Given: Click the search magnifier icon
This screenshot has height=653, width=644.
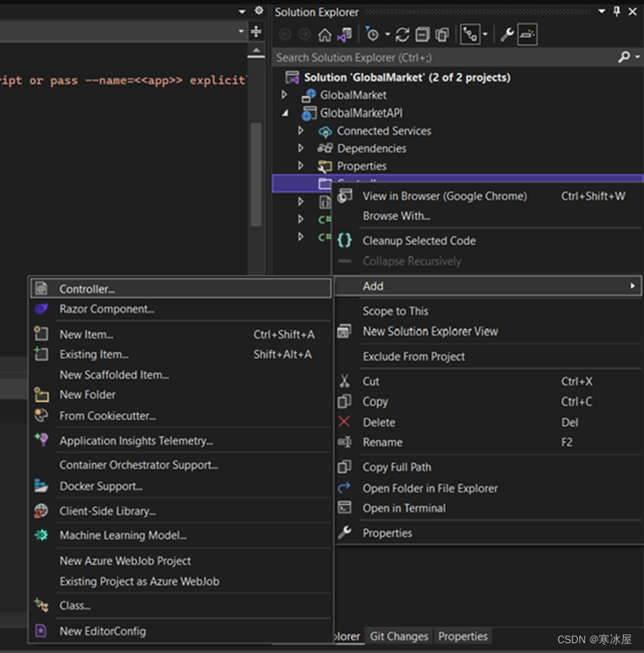Looking at the screenshot, I should (x=624, y=57).
